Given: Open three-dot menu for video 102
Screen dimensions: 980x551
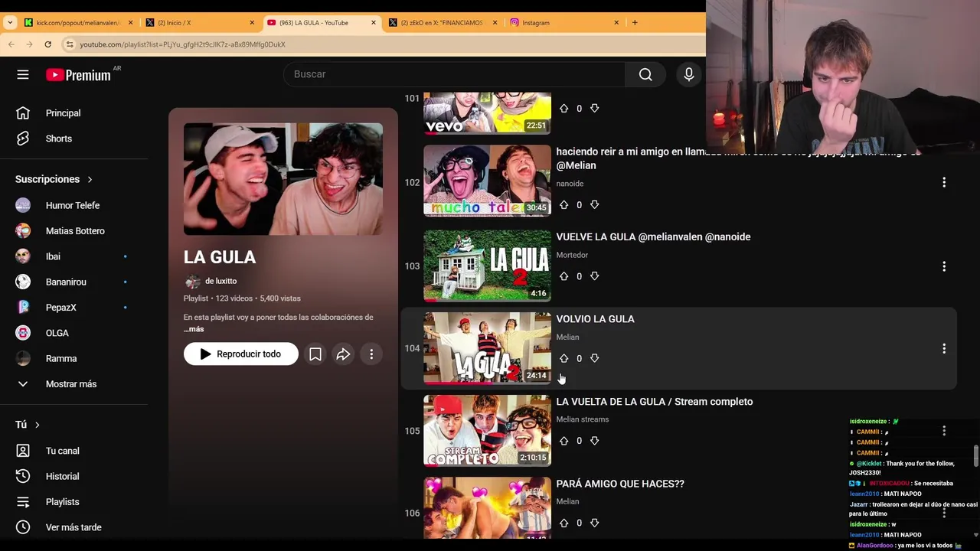Looking at the screenshot, I should 944,182.
